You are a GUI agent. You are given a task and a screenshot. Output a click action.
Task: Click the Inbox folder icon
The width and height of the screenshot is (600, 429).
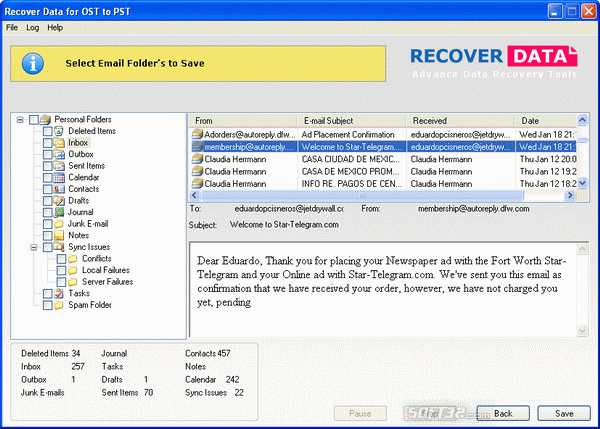tap(59, 143)
